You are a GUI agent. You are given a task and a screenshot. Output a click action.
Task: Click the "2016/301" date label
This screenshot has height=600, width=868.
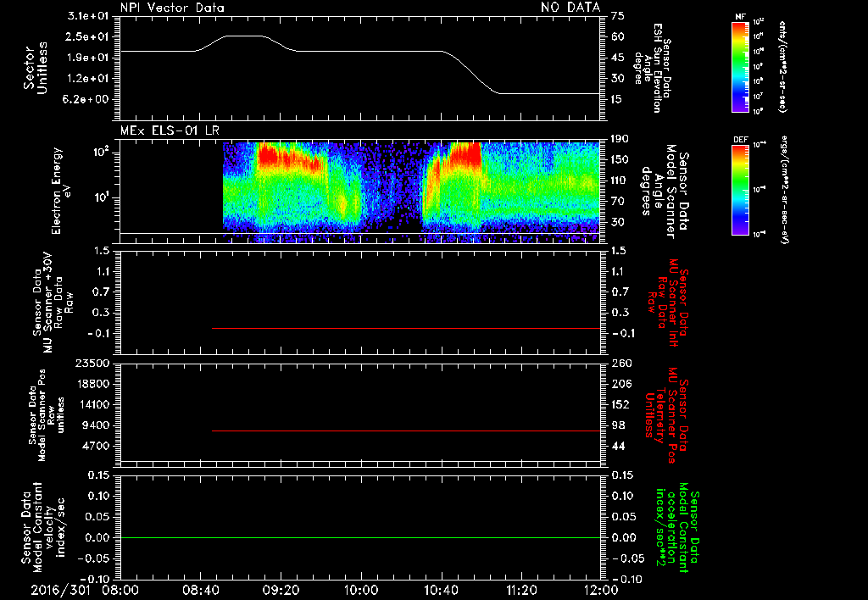(60, 590)
